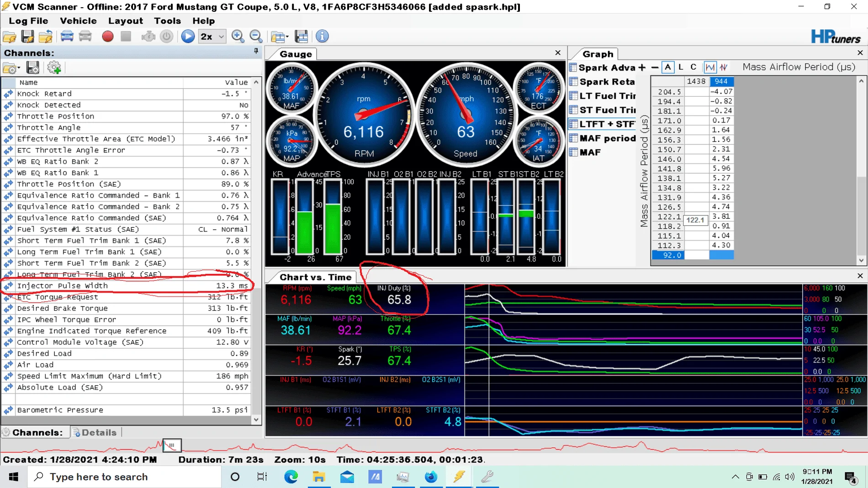Click the Value column header in Channels
Viewport: 868px width, 488px height.
click(x=217, y=82)
